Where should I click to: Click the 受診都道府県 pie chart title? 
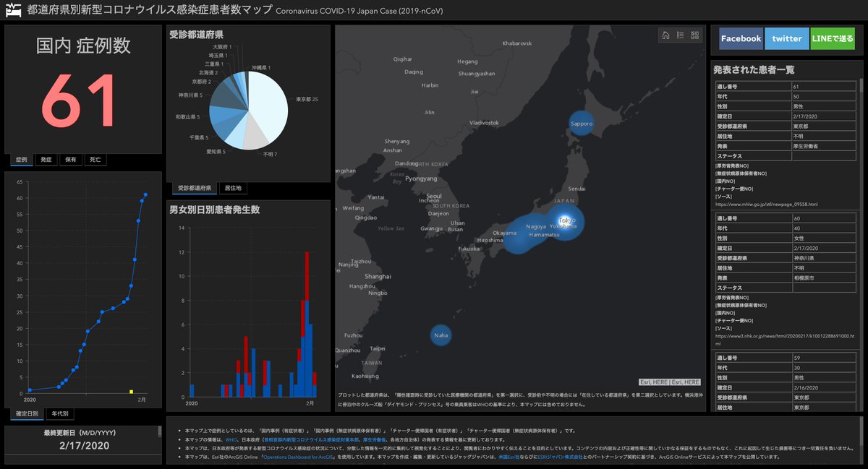coord(196,35)
